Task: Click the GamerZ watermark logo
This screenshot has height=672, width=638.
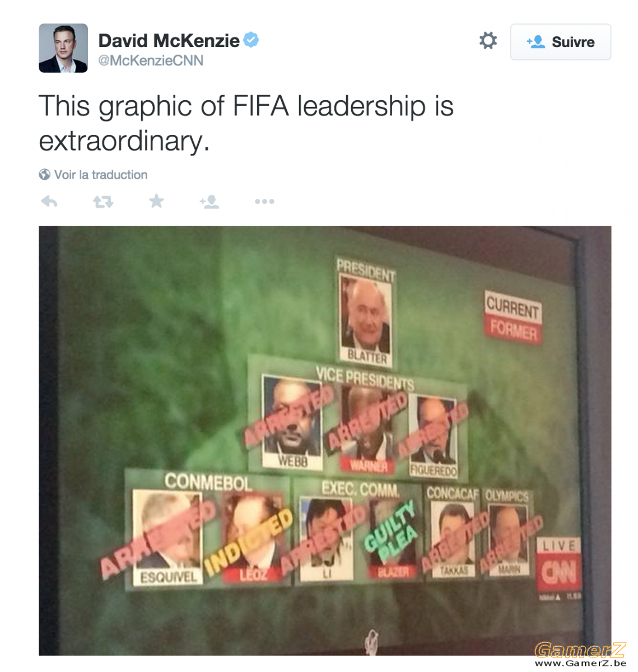Action: [580, 650]
